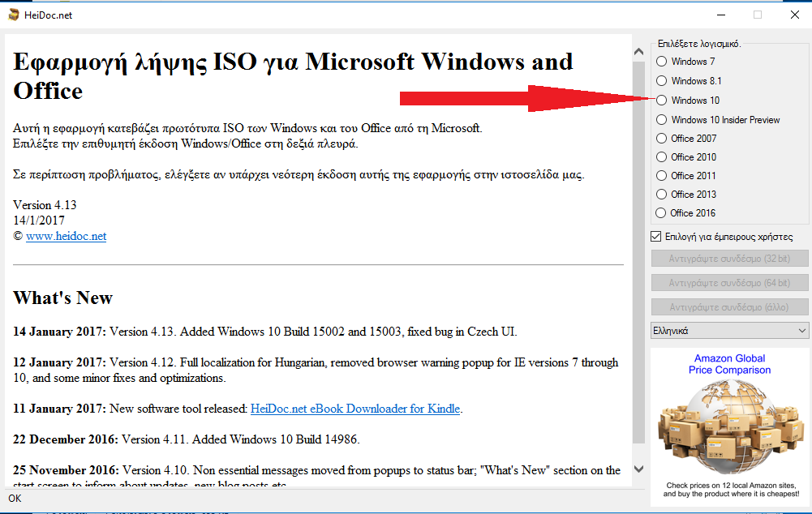Uncheck the Επιλογή για έμπειρους χρήστες checkbox
This screenshot has width=812, height=514.
(x=657, y=238)
